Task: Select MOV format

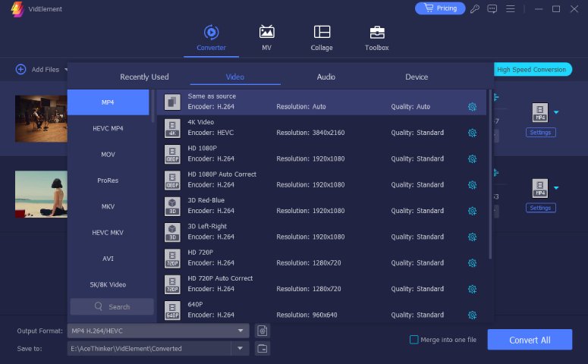Action: 108,155
